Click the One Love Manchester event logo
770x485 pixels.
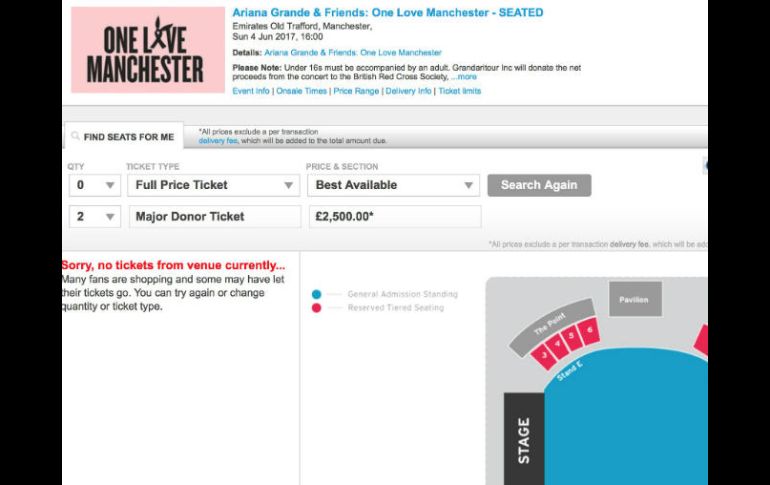pyautogui.click(x=147, y=50)
